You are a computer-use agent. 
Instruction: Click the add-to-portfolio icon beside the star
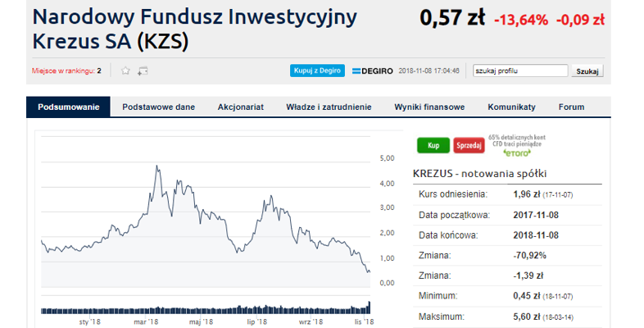tap(143, 71)
